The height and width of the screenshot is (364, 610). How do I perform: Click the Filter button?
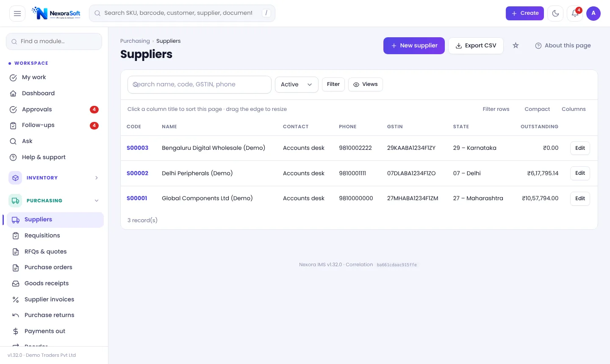(x=333, y=84)
